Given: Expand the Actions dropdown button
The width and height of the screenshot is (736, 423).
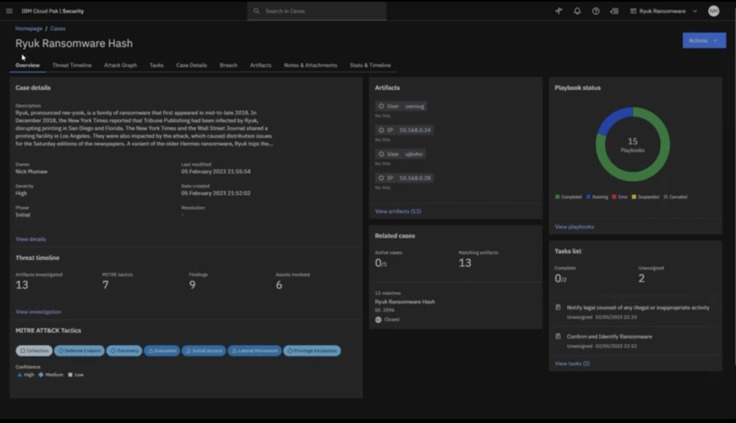Looking at the screenshot, I should coord(704,40).
